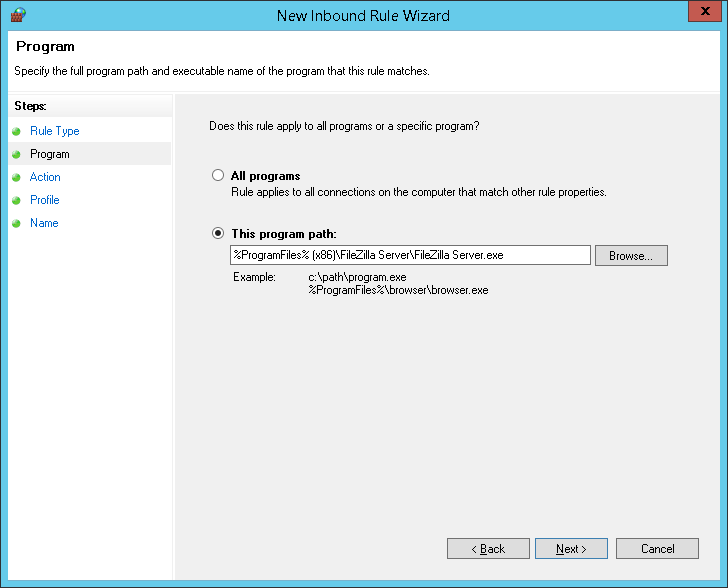Jump to the Action step
Screen dimensions: 728x588
click(45, 177)
